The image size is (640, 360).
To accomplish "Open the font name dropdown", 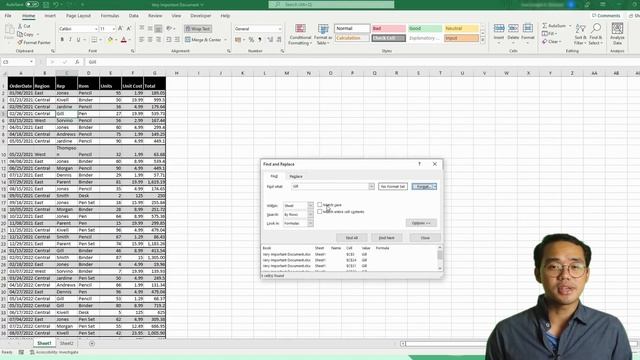I will [x=96, y=29].
